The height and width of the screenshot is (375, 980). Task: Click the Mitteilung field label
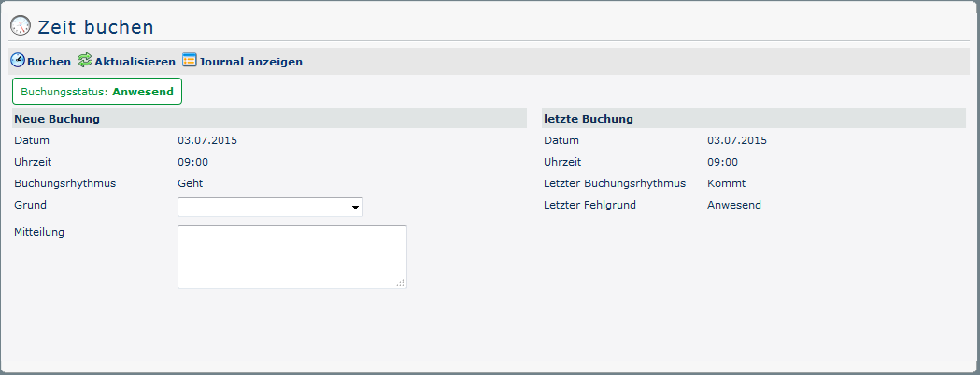tap(40, 232)
